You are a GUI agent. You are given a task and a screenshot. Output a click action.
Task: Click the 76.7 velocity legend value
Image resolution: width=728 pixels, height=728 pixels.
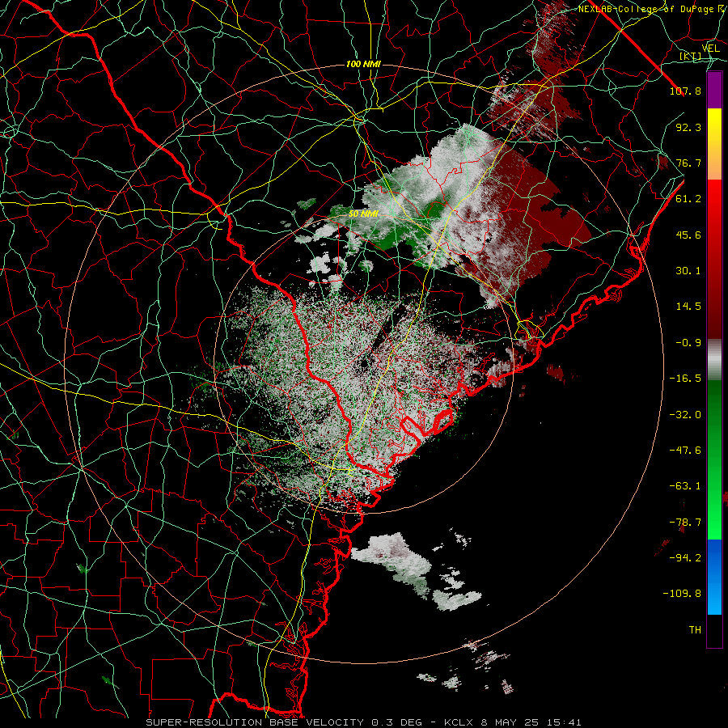(x=688, y=163)
